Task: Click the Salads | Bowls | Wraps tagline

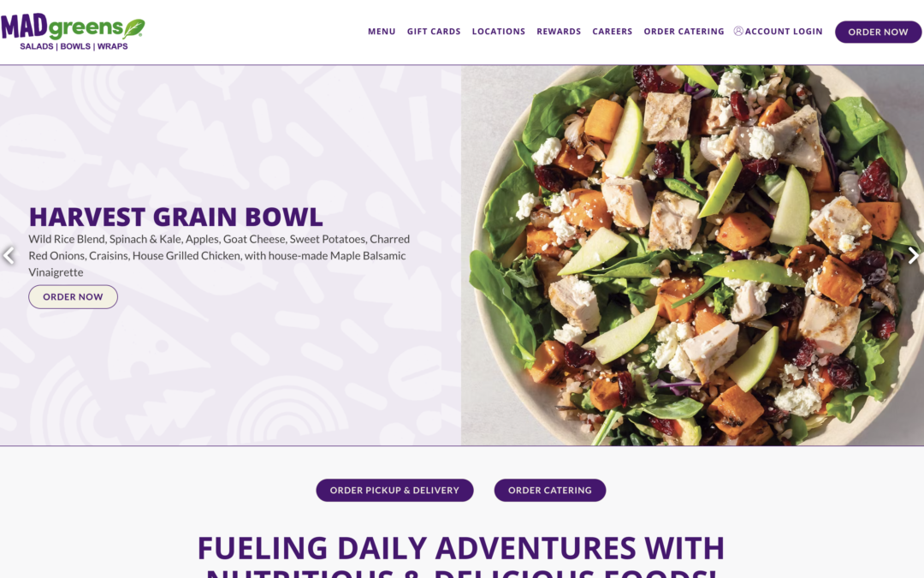Action: coord(74,46)
